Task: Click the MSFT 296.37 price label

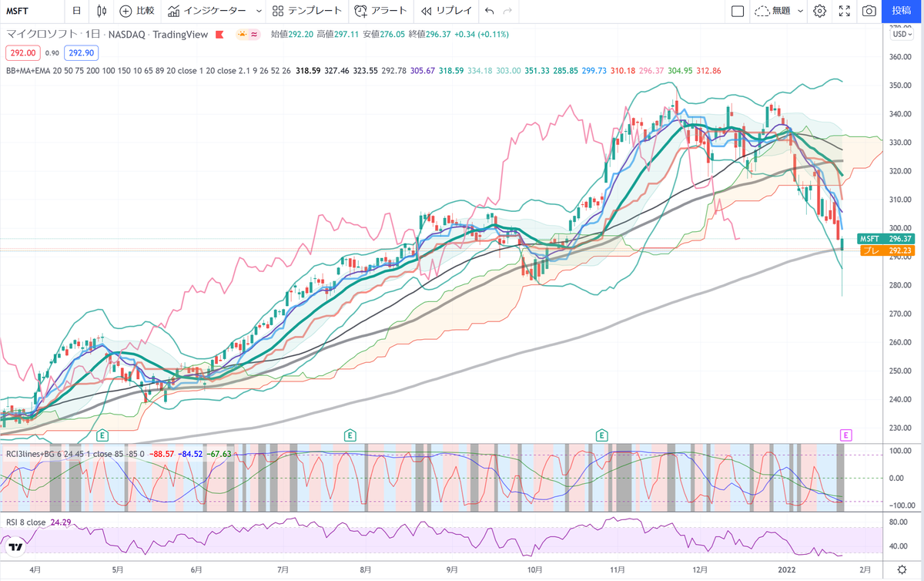Action: coord(885,239)
